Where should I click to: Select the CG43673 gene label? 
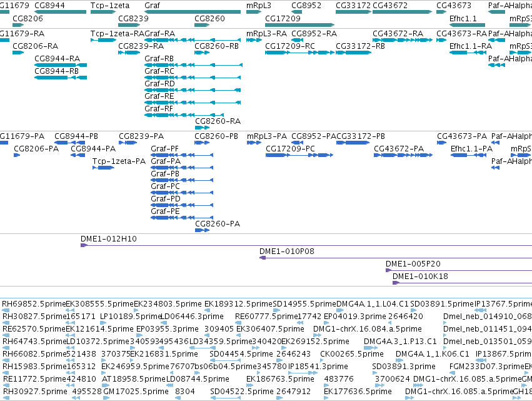[x=454, y=6]
